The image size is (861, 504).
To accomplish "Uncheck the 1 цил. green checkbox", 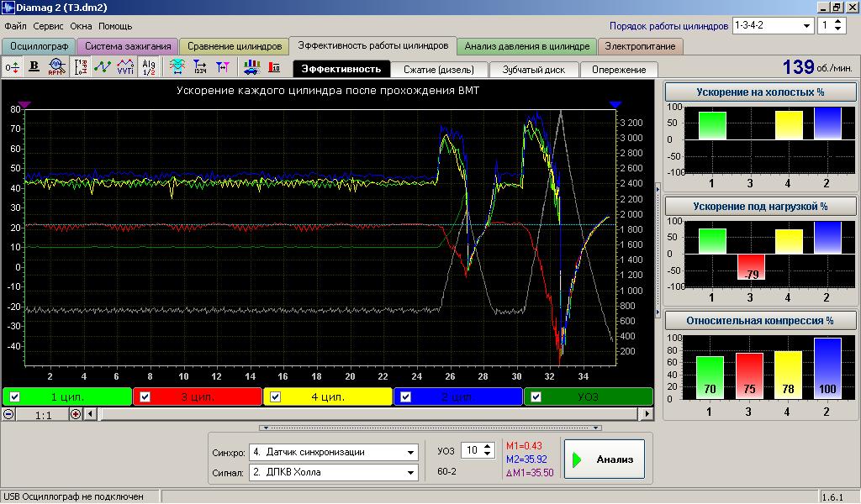I will tap(15, 397).
